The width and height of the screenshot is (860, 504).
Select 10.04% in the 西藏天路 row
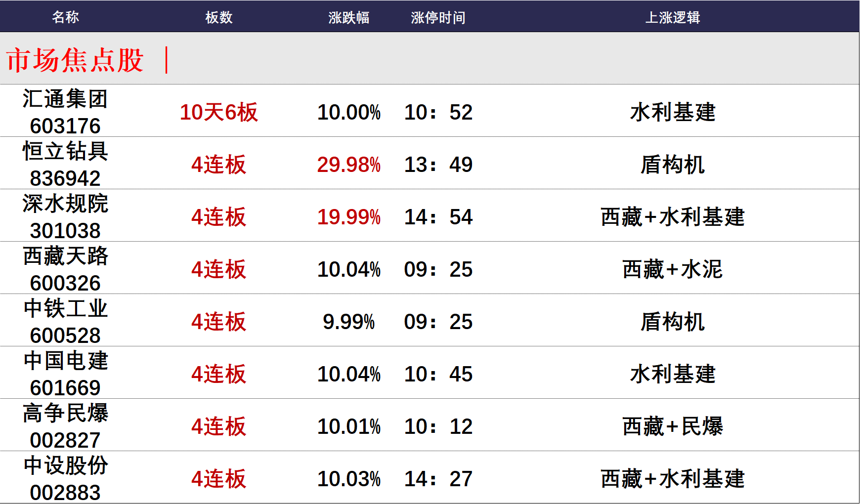click(349, 269)
